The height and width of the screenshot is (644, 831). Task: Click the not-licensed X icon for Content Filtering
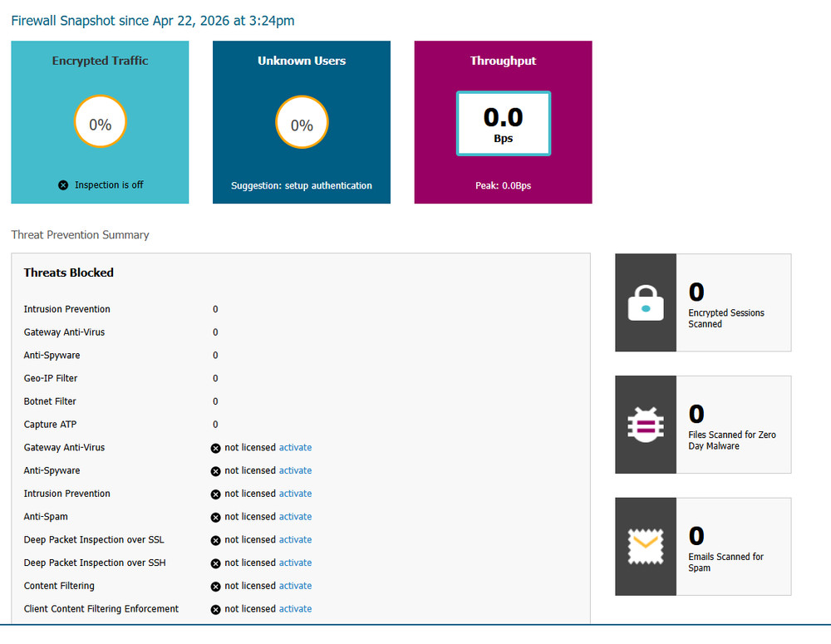216,586
